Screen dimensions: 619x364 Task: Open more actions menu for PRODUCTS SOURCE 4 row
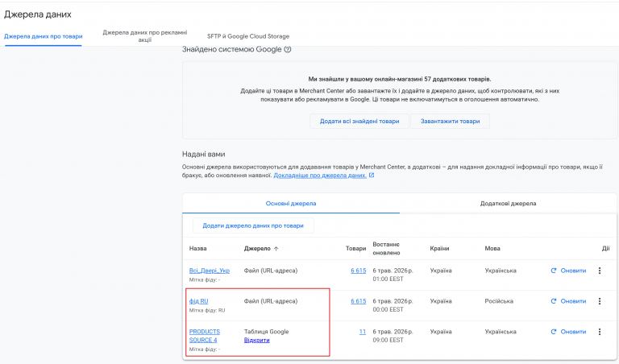[x=600, y=332]
